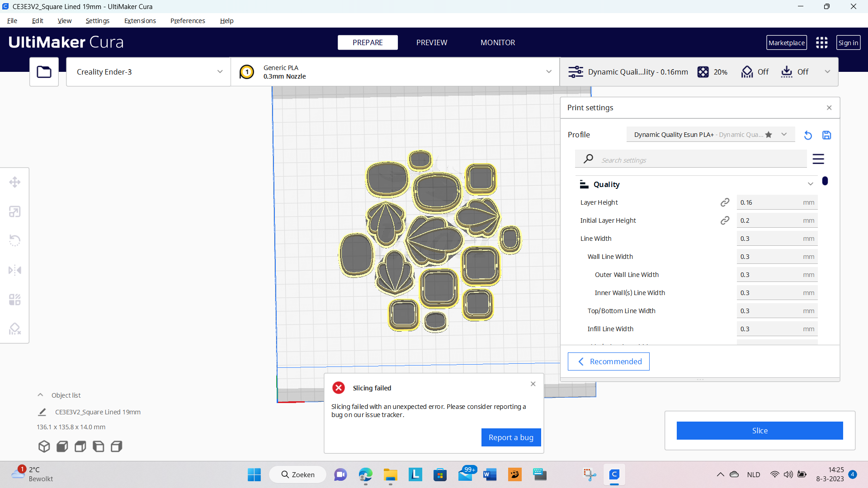868x488 pixels.
Task: Select the Move tool in left toolbar
Action: 15,182
